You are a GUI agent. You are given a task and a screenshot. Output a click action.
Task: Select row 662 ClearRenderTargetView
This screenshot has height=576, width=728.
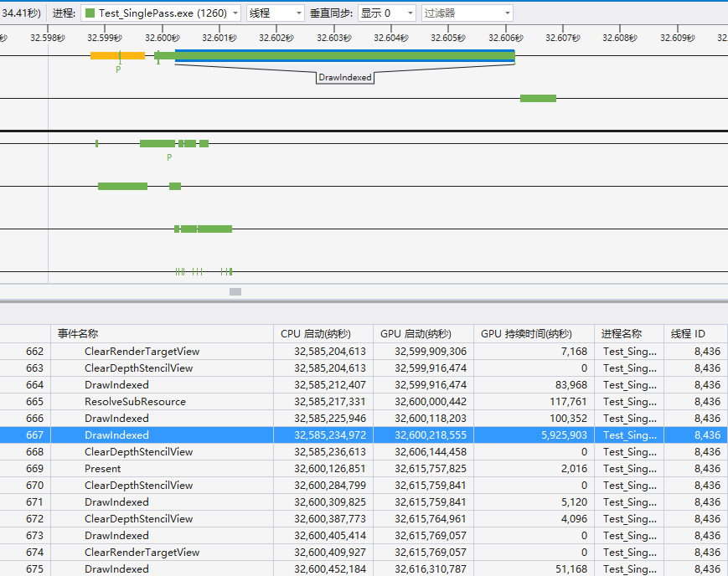[x=364, y=352]
